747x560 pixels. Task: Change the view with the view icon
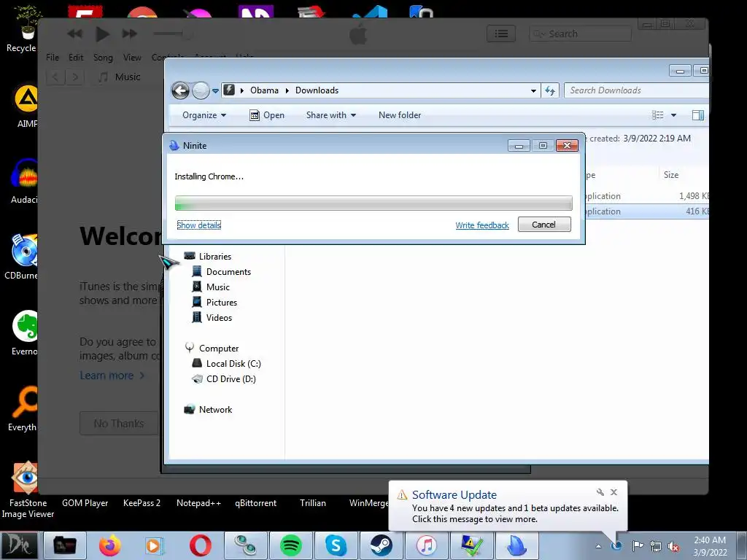658,114
